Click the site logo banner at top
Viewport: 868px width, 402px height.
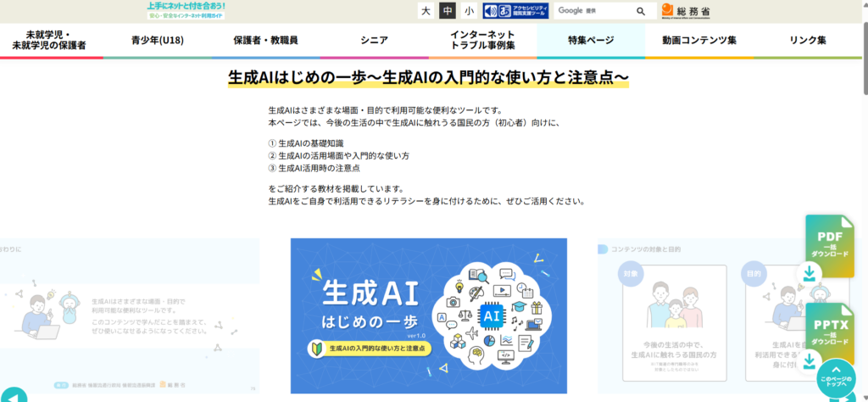click(186, 10)
